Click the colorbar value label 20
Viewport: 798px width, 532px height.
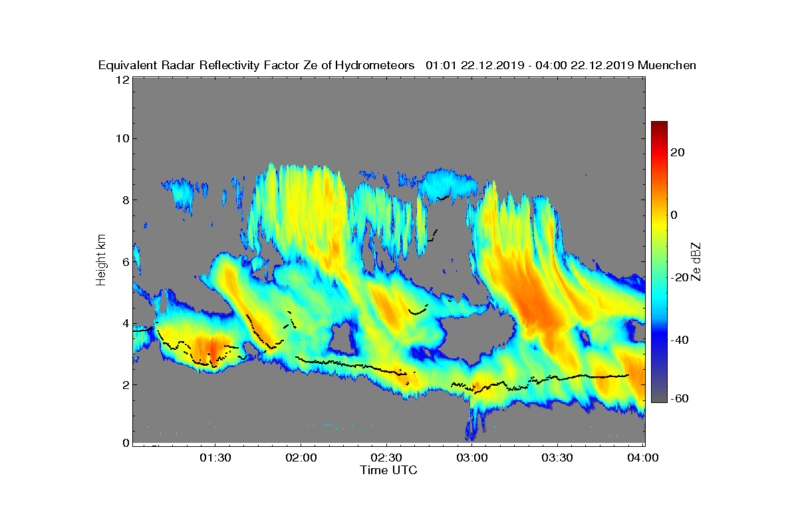(678, 153)
